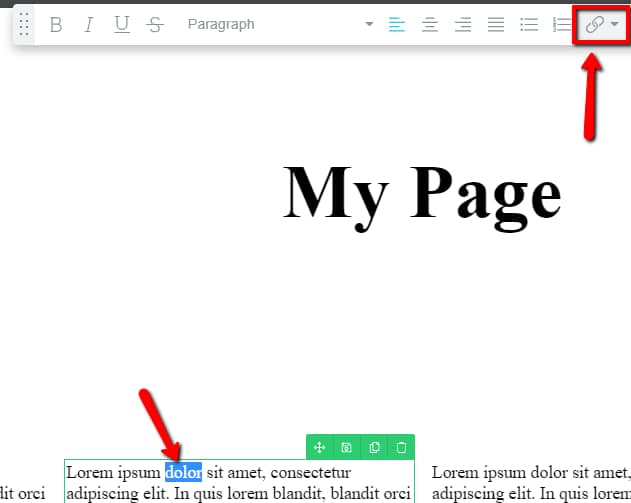
Task: Align text to the right
Action: 463,25
